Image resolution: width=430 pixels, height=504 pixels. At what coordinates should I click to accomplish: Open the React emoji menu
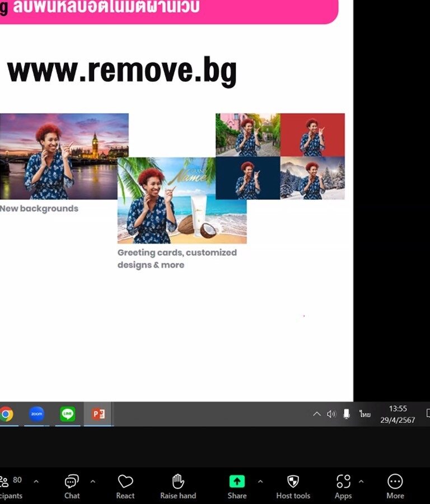125,487
